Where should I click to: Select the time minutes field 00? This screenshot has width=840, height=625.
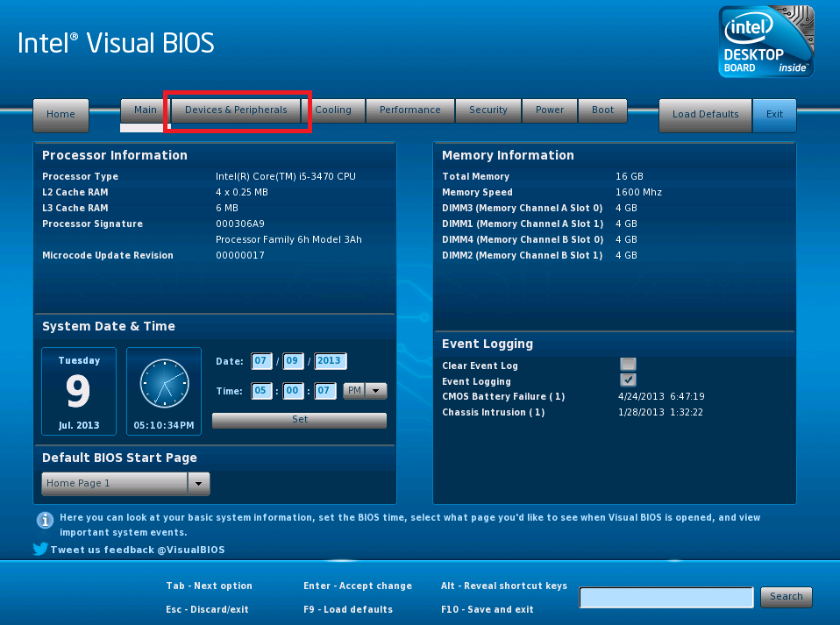click(x=293, y=390)
